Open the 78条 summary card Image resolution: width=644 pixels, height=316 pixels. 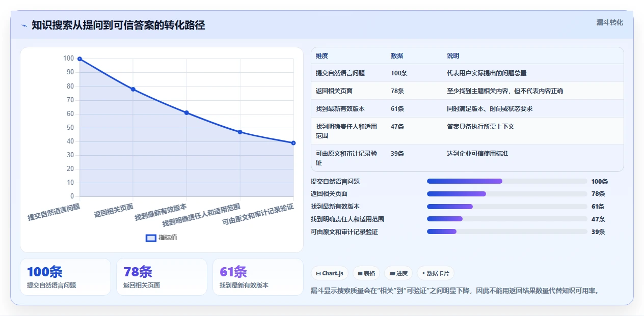point(162,277)
